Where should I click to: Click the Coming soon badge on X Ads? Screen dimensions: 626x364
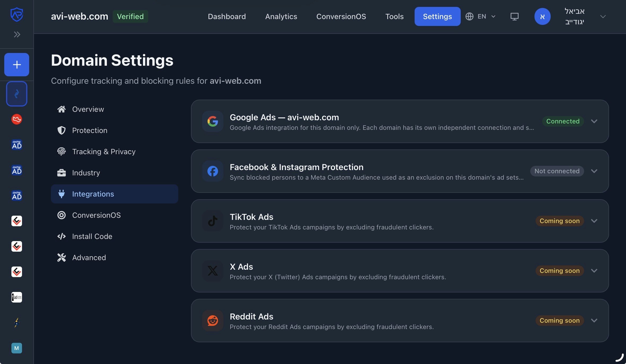(560, 271)
